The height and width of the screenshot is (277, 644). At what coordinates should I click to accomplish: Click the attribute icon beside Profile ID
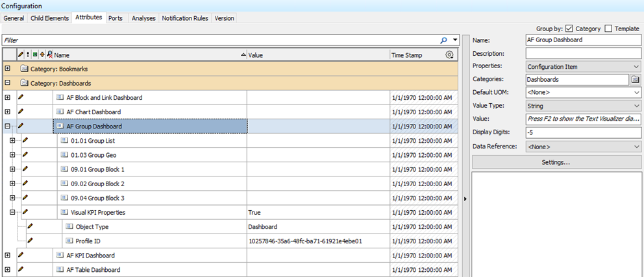(69, 241)
